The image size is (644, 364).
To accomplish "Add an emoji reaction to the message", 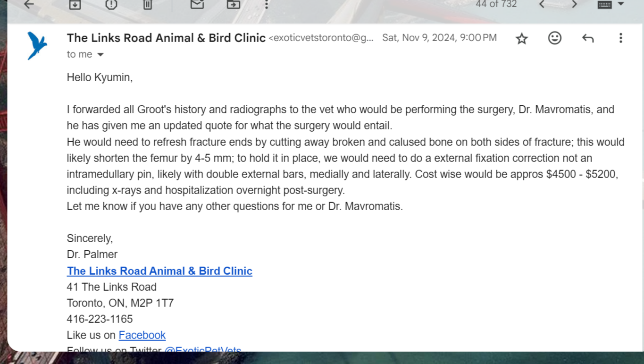I will point(555,38).
